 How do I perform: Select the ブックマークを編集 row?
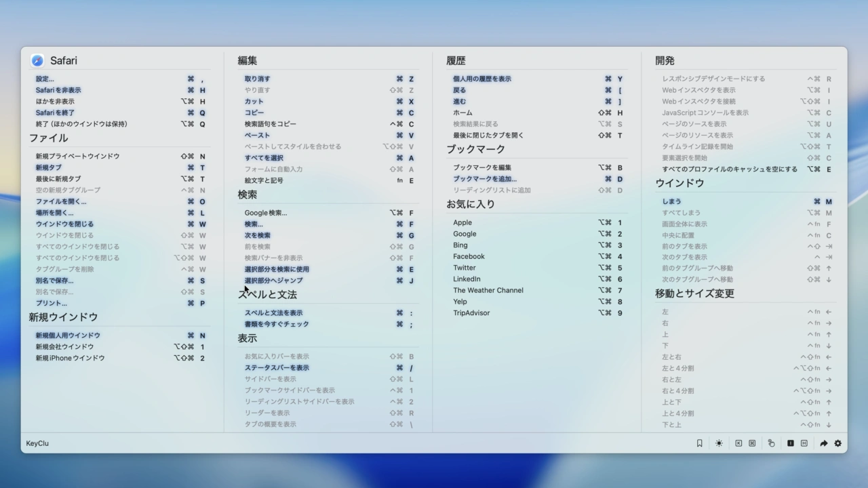coord(538,167)
